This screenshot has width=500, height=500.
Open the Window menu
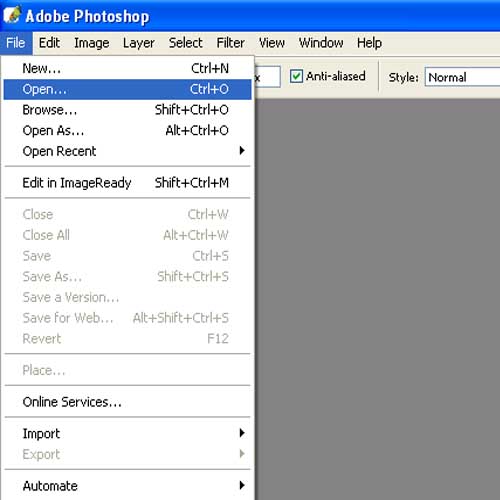click(321, 43)
